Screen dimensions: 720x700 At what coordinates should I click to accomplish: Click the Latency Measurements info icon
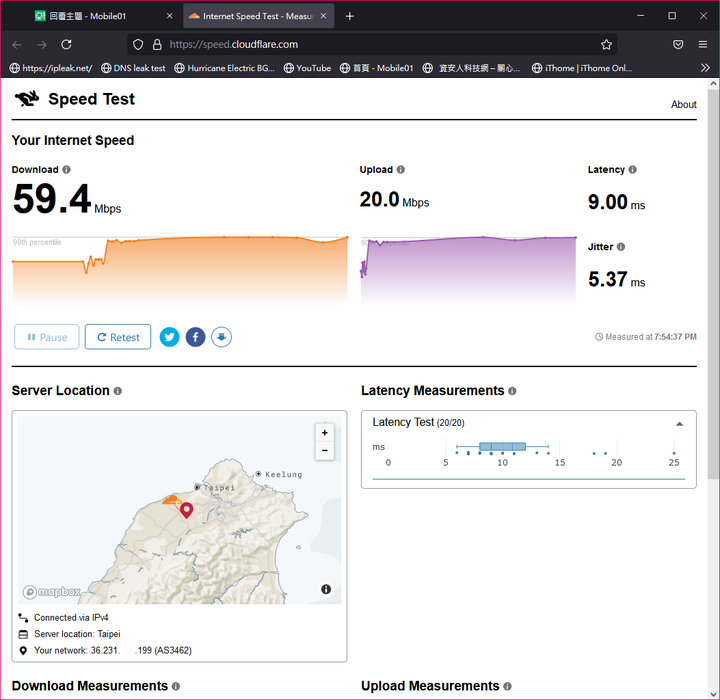512,391
